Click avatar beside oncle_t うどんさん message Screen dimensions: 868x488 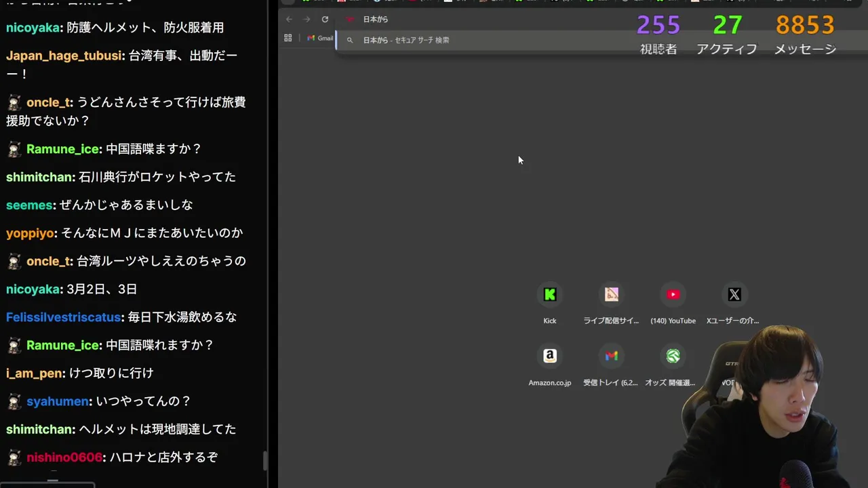pos(14,102)
